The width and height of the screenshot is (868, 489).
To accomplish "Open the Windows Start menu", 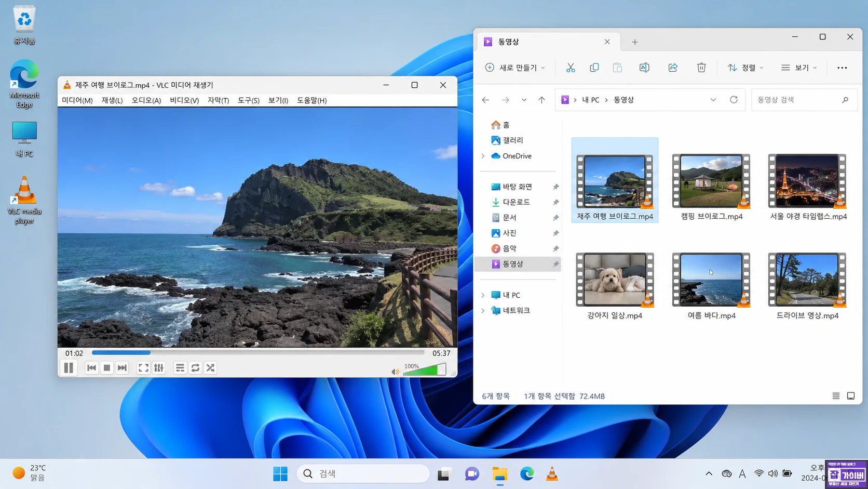I will 280,474.
